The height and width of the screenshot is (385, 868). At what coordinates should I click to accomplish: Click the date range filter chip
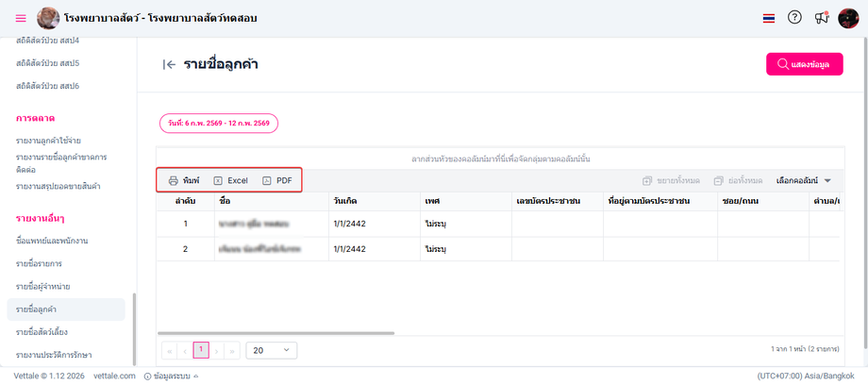point(219,123)
